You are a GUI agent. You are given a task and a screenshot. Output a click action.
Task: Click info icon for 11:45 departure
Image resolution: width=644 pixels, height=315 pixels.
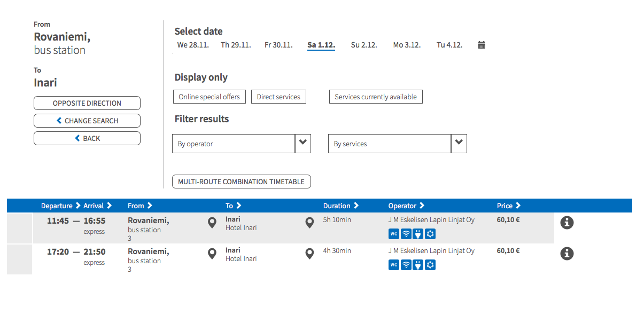567,223
